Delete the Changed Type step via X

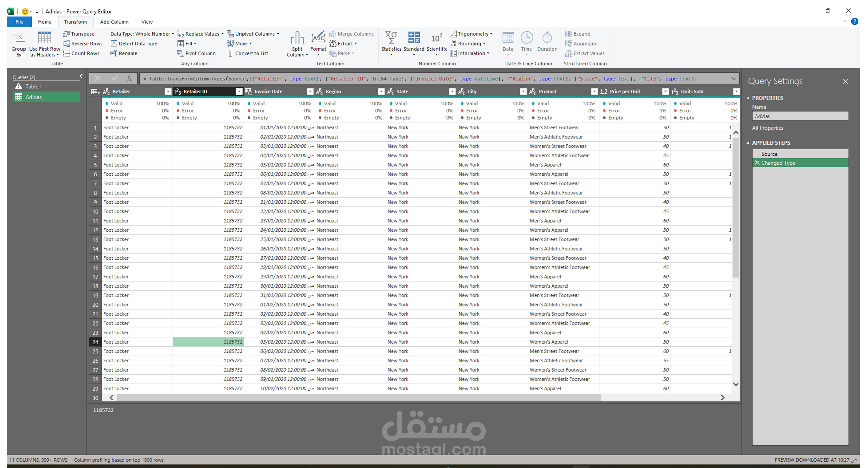point(757,163)
